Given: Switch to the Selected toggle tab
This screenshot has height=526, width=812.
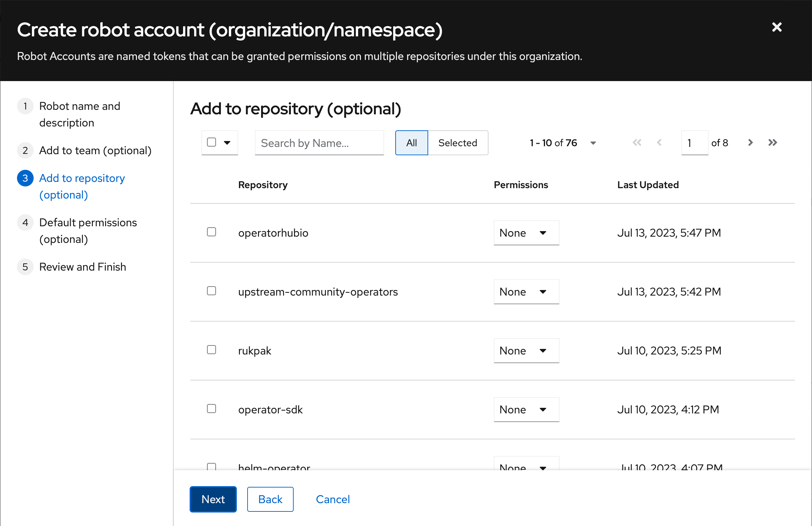Looking at the screenshot, I should pos(458,143).
